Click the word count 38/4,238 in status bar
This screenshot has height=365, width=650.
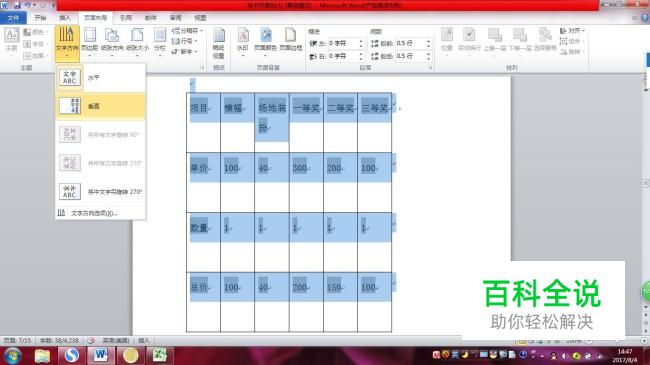[x=59, y=341]
